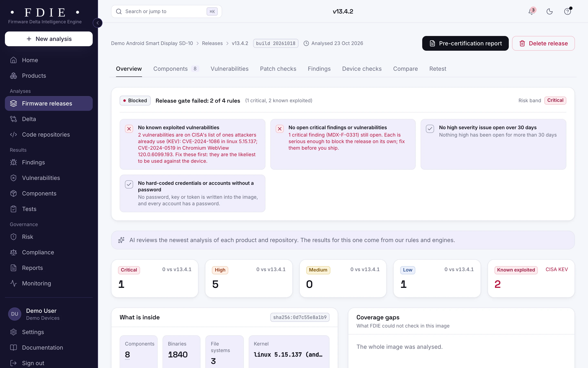Go to Home in sidebar
This screenshot has height=368, width=588.
(x=49, y=60)
